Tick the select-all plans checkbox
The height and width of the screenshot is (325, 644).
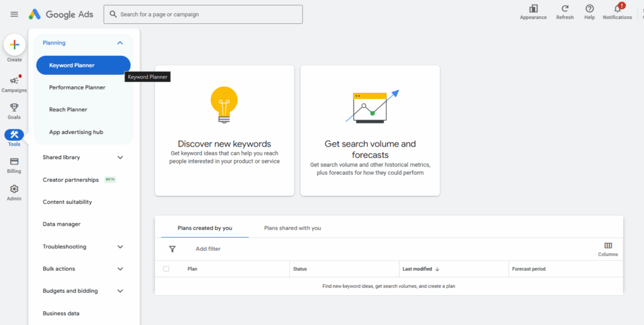click(x=166, y=269)
